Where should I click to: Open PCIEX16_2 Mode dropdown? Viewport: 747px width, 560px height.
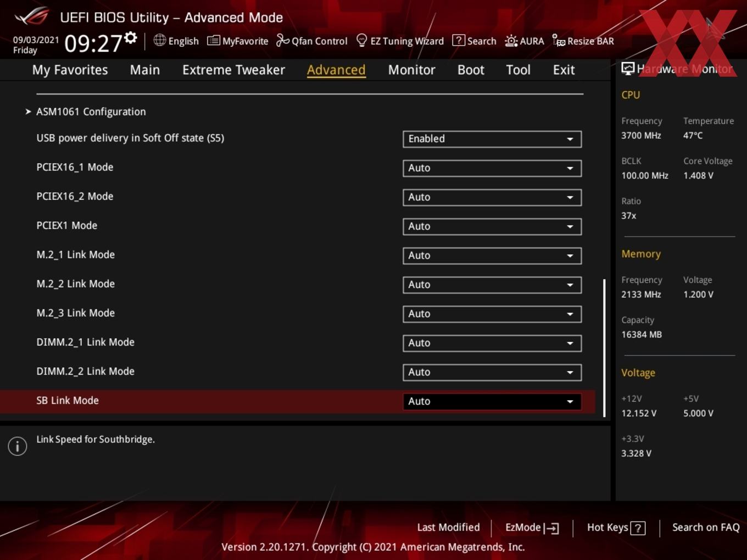492,197
